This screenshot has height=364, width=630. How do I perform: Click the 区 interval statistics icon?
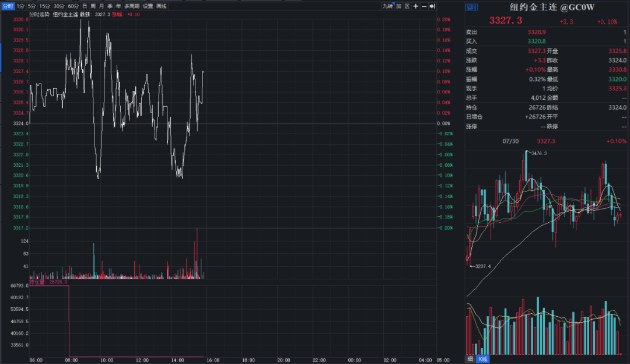tap(407, 6)
